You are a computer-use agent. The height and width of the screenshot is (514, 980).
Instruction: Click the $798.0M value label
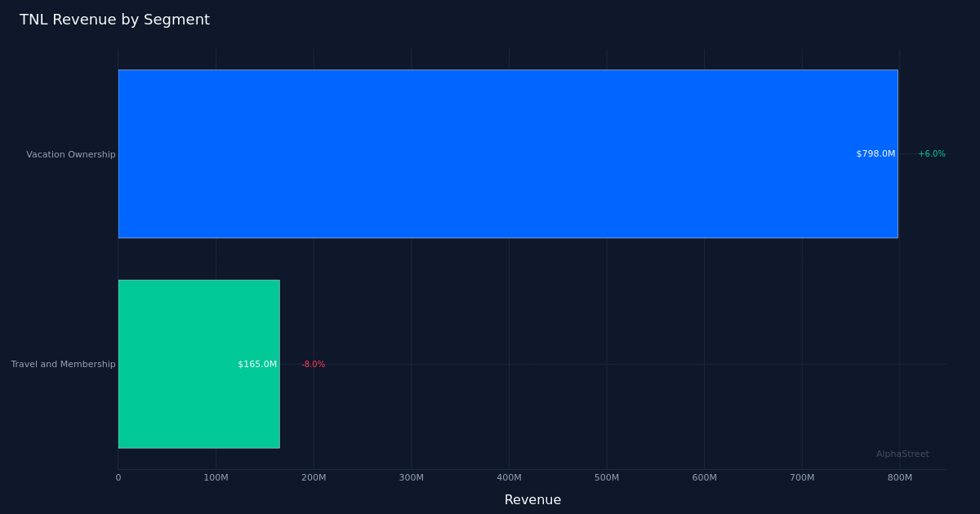875,153
